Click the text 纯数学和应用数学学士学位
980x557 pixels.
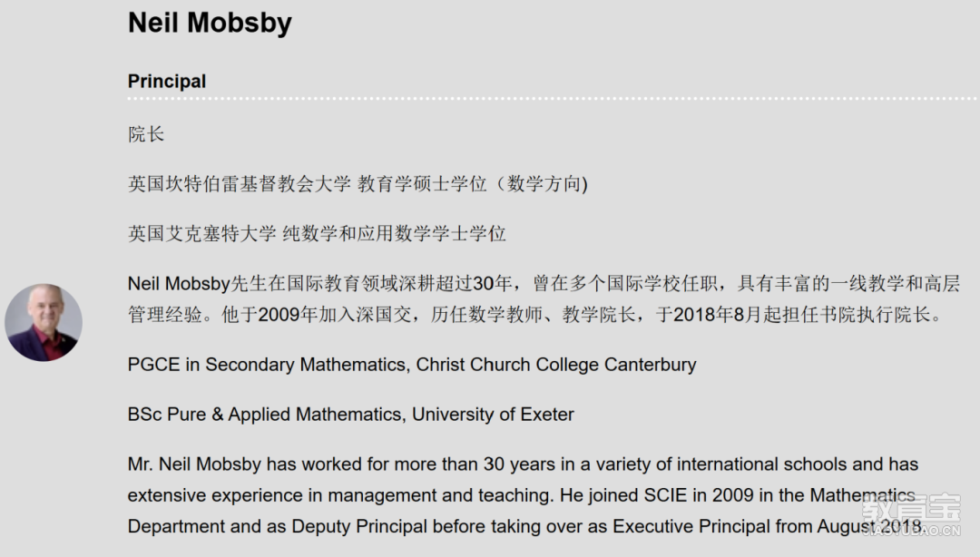(x=394, y=234)
